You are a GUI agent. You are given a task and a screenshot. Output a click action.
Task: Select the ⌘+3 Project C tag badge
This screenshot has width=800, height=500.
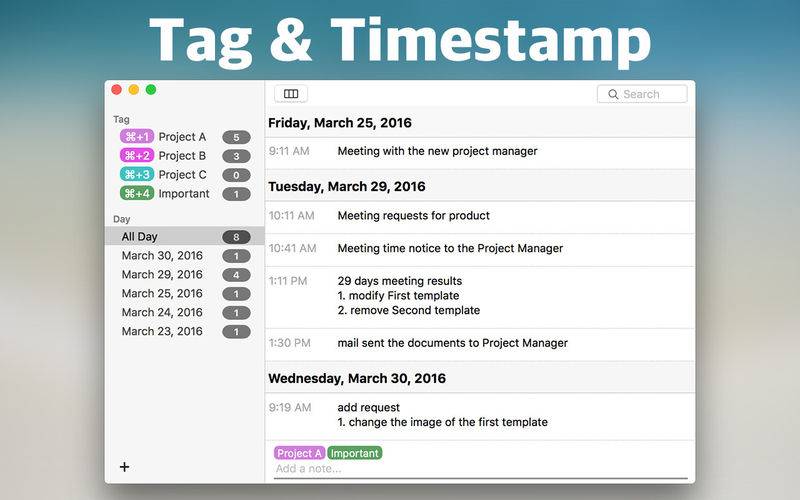[137, 174]
